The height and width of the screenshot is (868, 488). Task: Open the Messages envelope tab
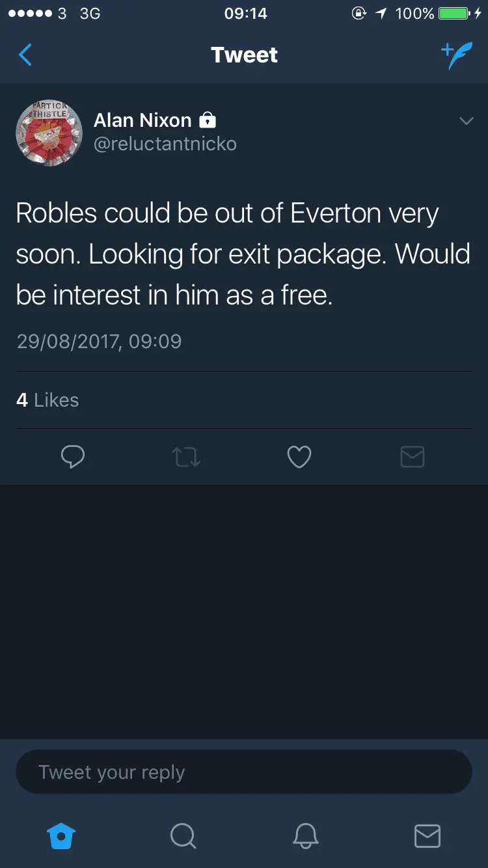pos(427,835)
